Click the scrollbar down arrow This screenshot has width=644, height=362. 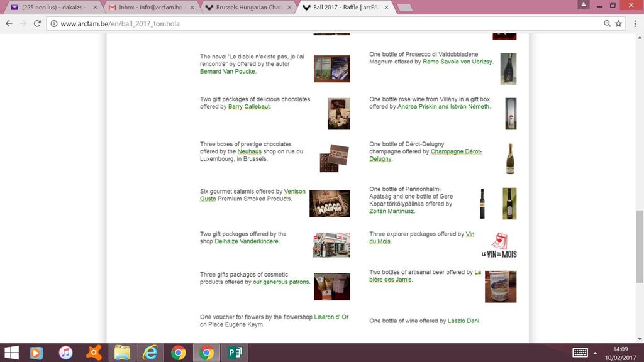point(640,339)
